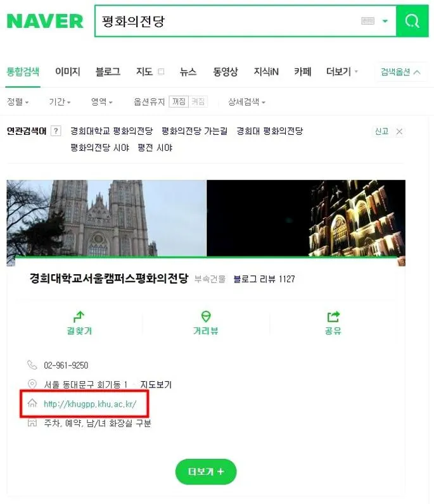The width and height of the screenshot is (434, 504).
Task: Open the http://khugpp.khu.ac.kr/ link
Action: click(90, 404)
